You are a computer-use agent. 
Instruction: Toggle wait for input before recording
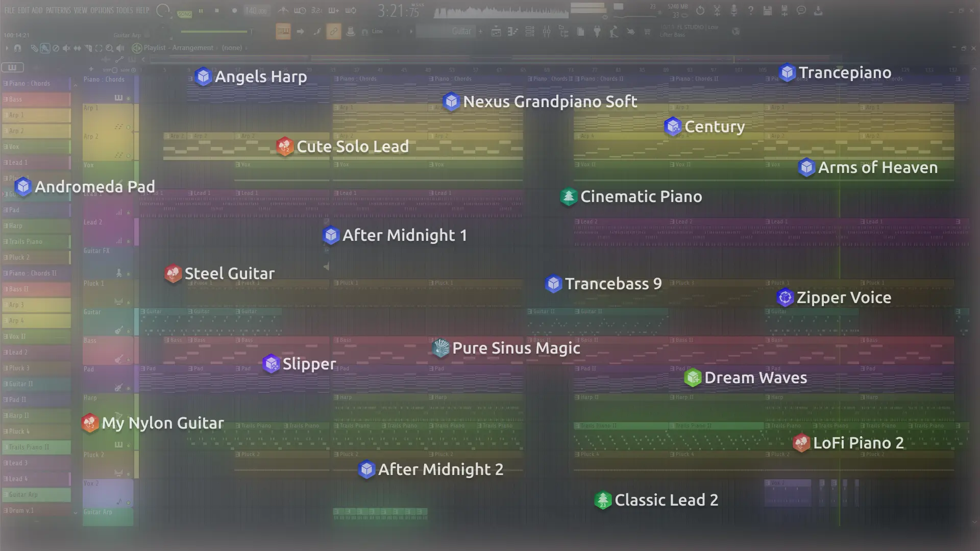click(x=300, y=10)
